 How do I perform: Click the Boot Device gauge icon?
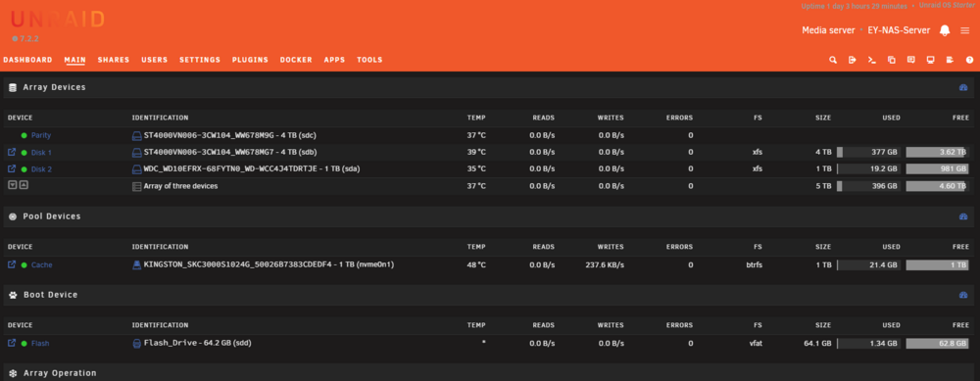pos(963,295)
